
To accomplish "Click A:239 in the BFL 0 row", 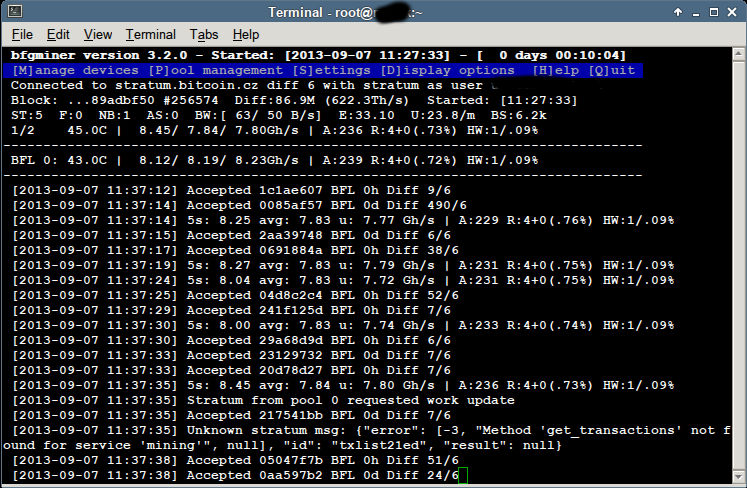I will (343, 161).
